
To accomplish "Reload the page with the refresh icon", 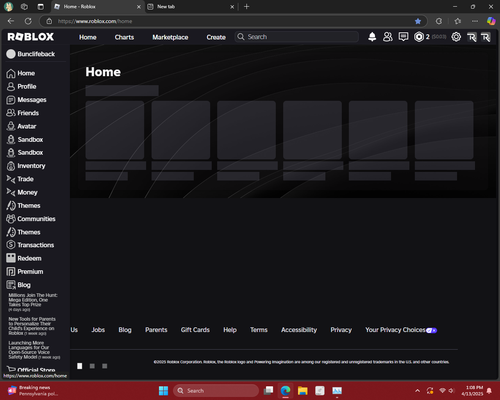I will (x=28, y=21).
